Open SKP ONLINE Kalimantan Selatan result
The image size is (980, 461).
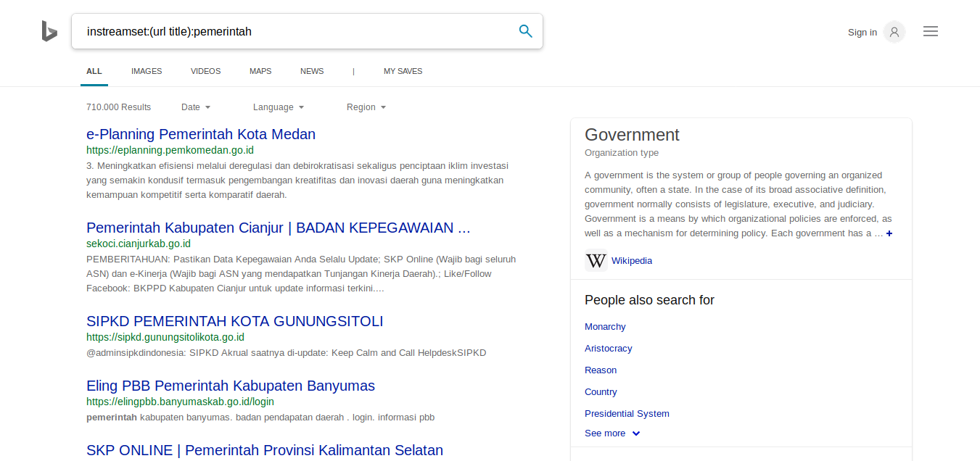pos(265,450)
